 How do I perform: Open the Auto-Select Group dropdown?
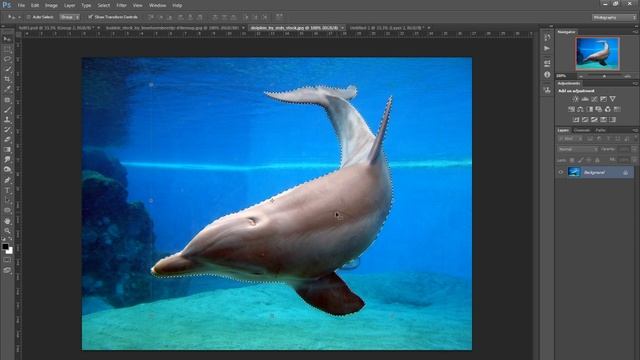point(69,17)
